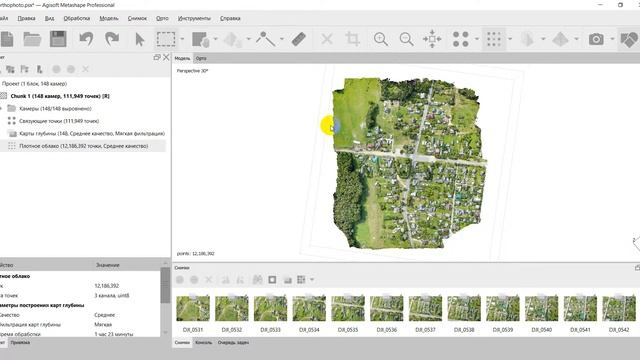This screenshot has width=640, height=360.
Task: Switch to the Модель view tab
Action: coord(182,58)
